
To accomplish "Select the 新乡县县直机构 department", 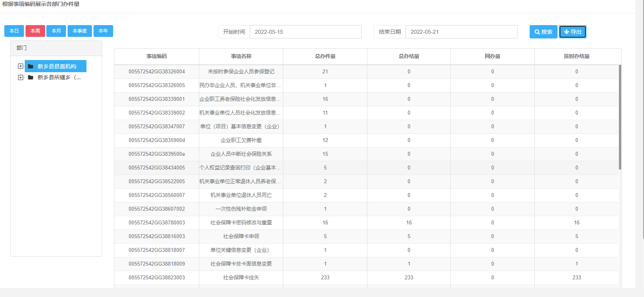I will point(57,66).
